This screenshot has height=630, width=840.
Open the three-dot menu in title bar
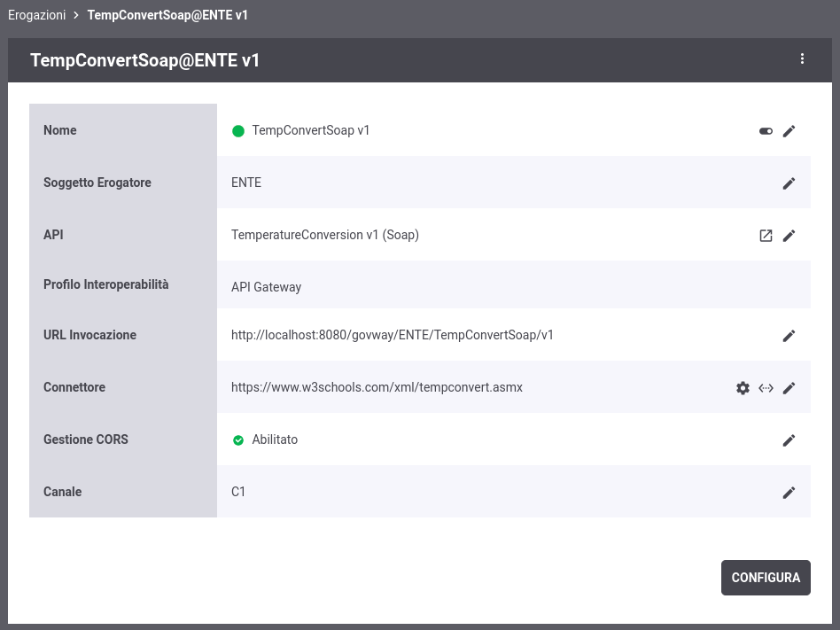(x=802, y=59)
